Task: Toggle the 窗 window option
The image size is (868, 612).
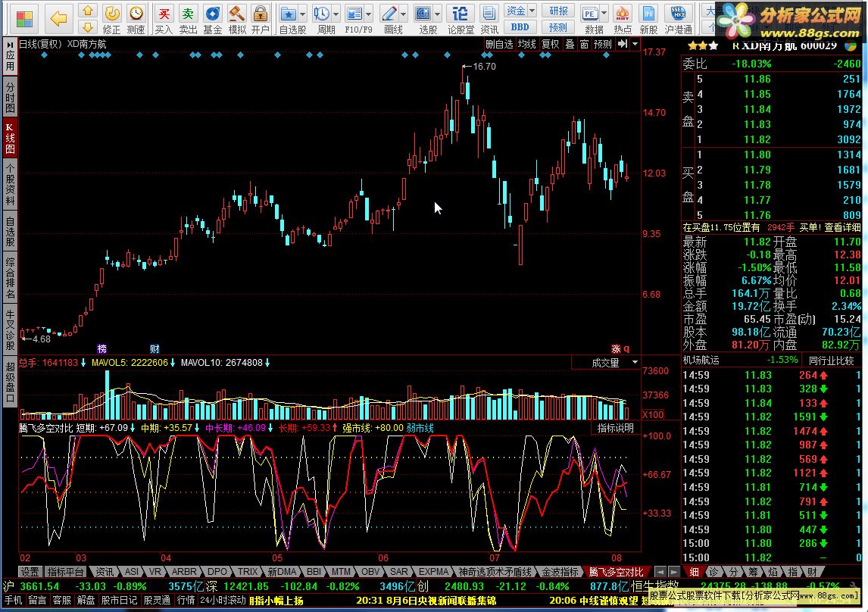Action: (584, 44)
